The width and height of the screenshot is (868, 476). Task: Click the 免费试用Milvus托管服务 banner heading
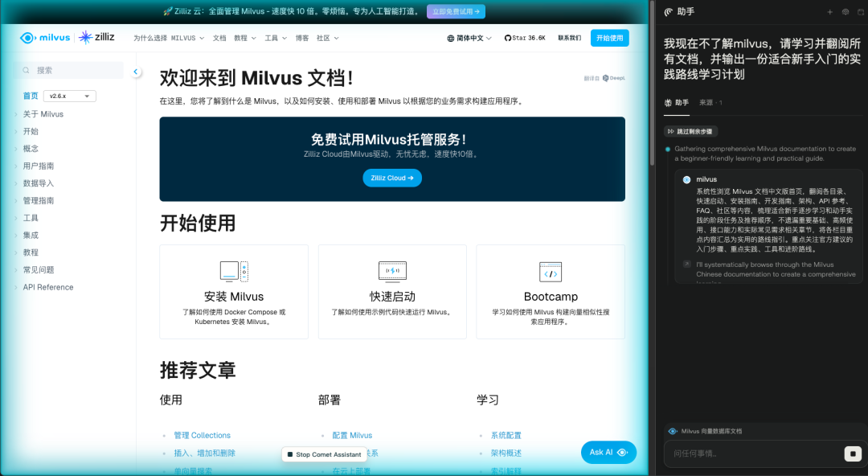click(389, 139)
